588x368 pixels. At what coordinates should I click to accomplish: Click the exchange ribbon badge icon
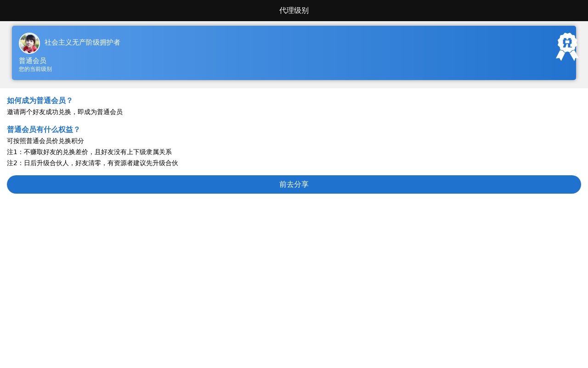[567, 47]
